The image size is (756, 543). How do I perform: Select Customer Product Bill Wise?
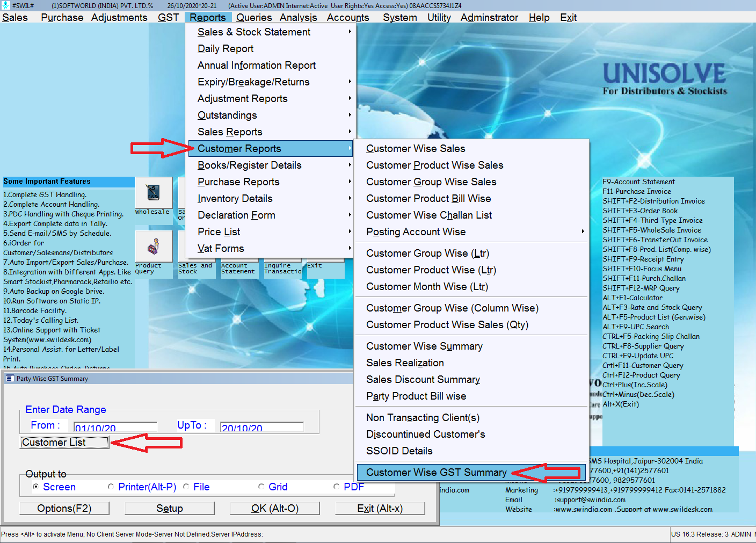click(471, 198)
